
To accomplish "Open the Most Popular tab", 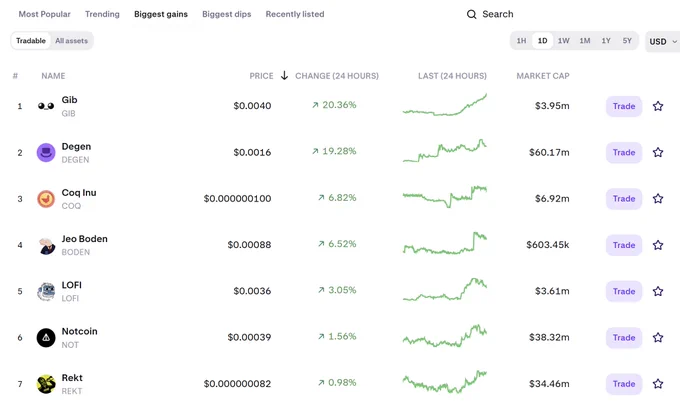I will click(x=44, y=14).
